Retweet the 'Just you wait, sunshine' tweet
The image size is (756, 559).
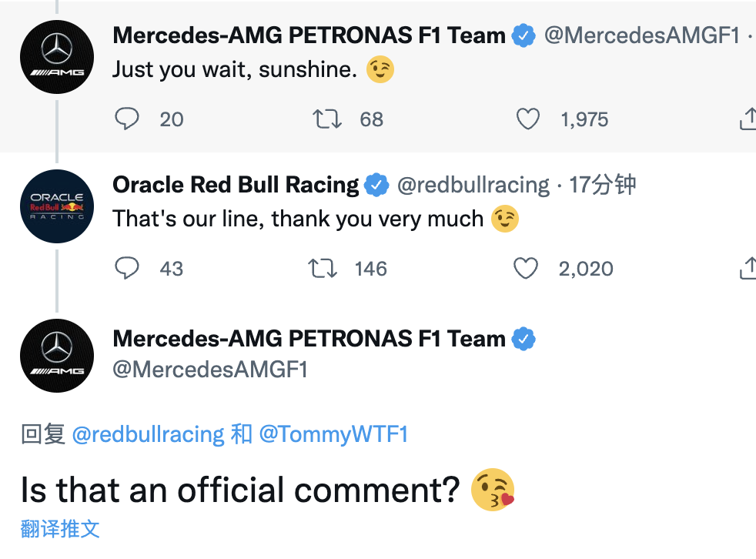[326, 119]
